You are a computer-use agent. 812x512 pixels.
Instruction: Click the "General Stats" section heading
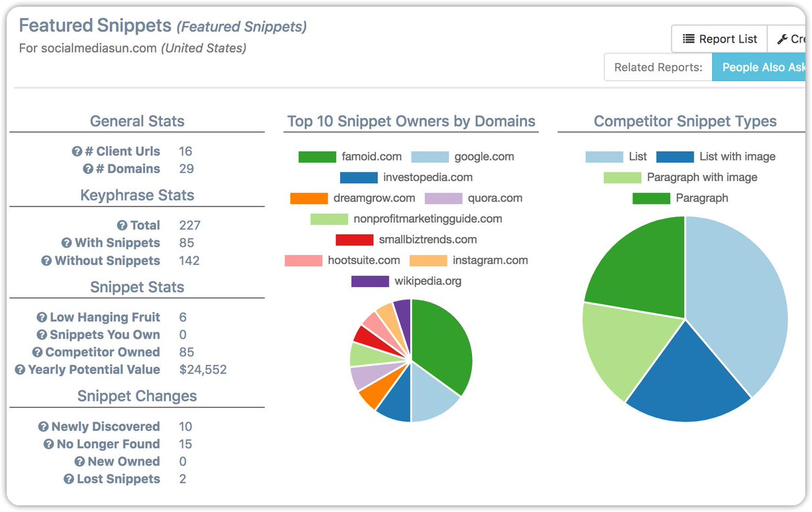pyautogui.click(x=137, y=121)
